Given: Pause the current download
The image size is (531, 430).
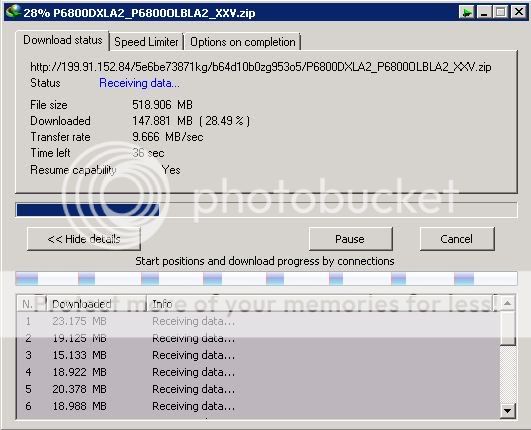Looking at the screenshot, I should tap(351, 239).
